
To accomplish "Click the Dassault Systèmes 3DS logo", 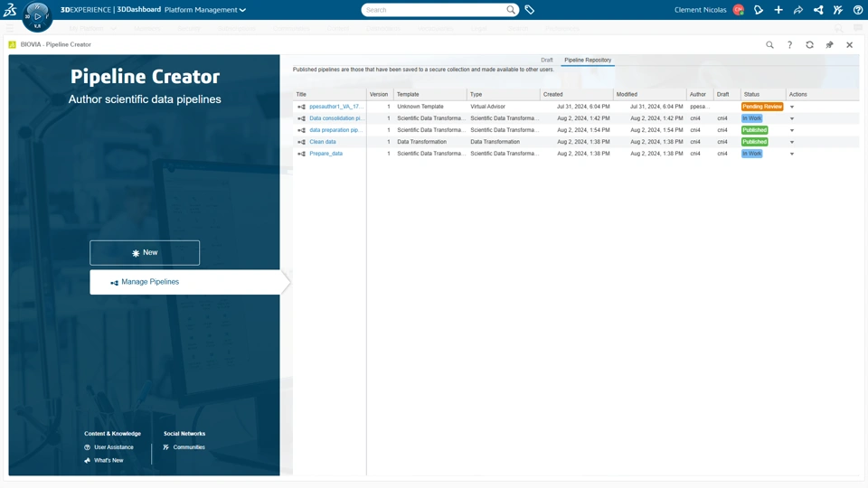I will tap(10, 9).
